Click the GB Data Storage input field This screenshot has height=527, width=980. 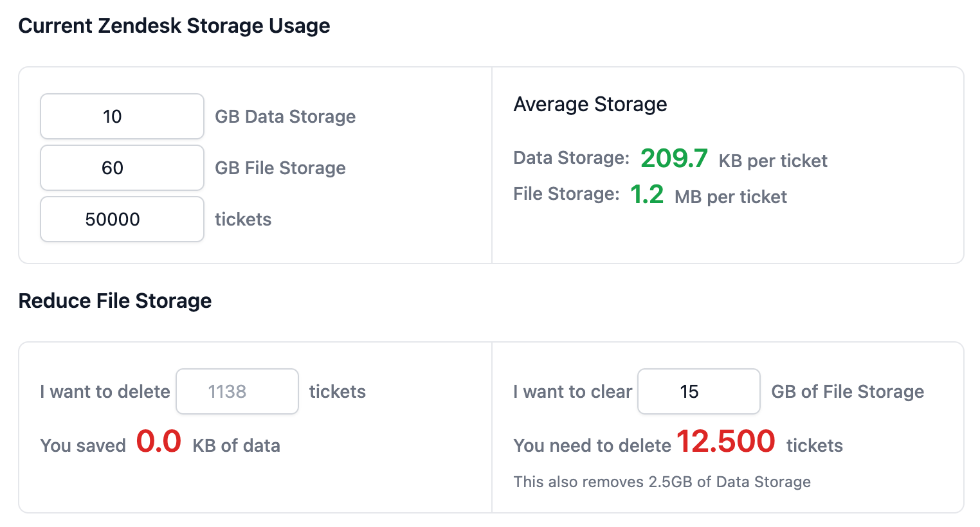pyautogui.click(x=122, y=116)
